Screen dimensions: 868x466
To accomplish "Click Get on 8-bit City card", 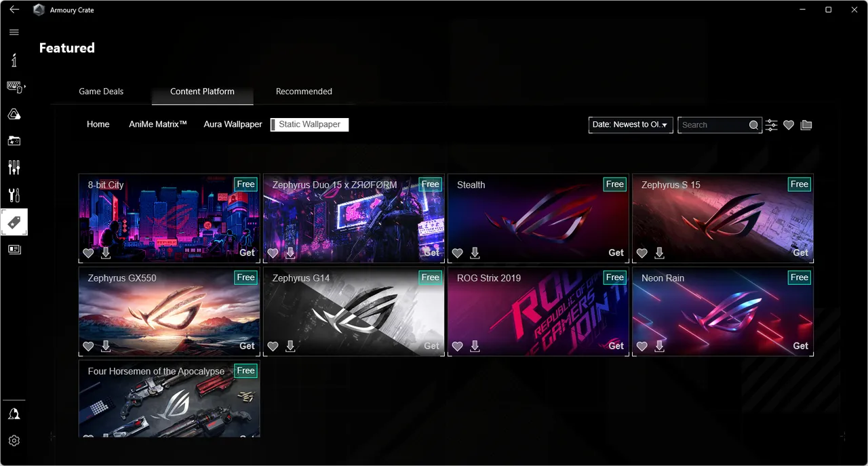I will click(x=248, y=253).
